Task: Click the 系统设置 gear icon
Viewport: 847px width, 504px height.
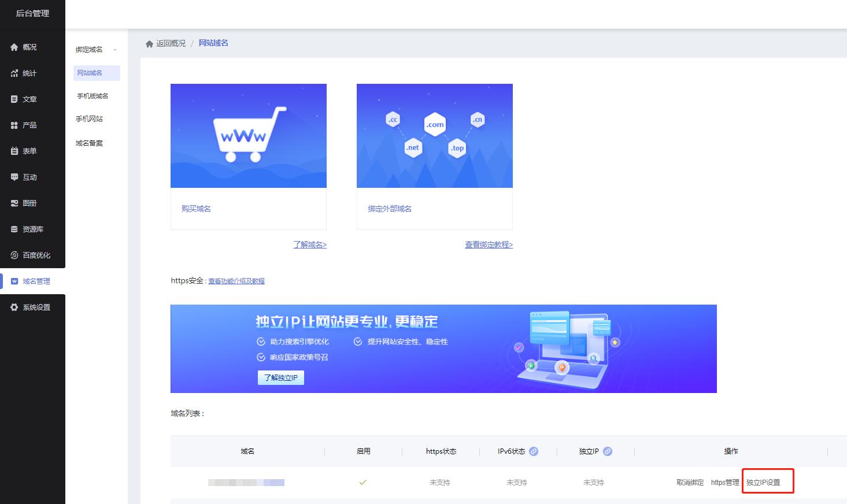Action: point(14,307)
